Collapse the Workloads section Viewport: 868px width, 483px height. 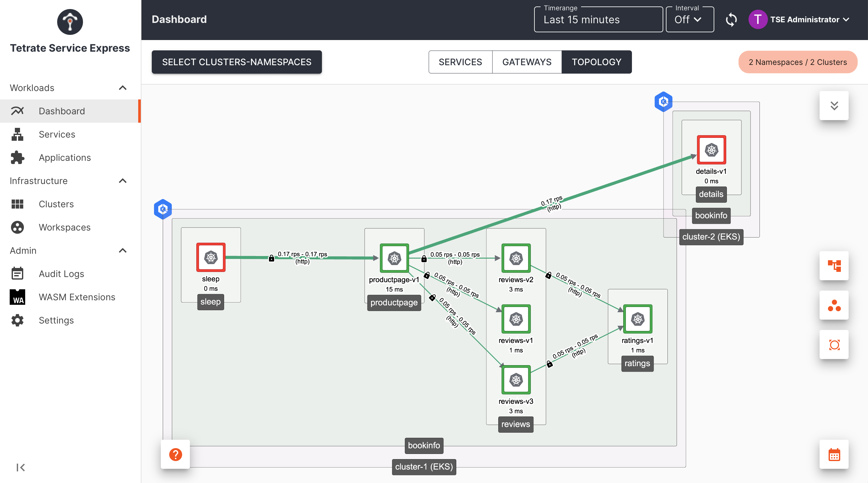[122, 87]
